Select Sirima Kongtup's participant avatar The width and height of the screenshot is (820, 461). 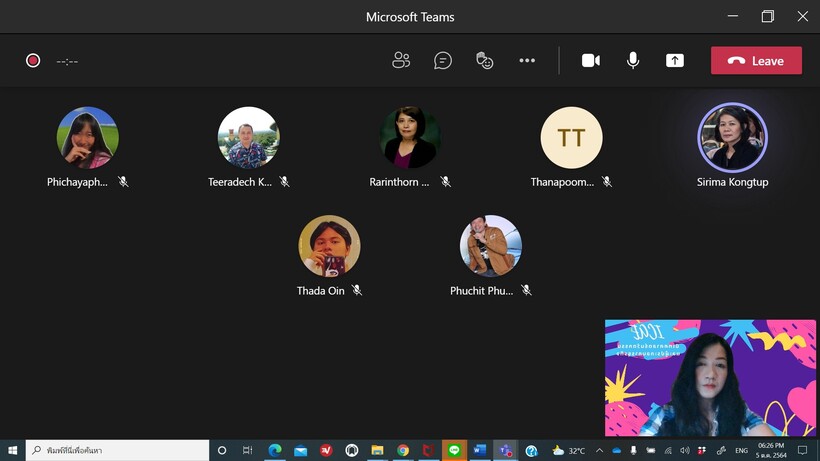[x=732, y=137]
